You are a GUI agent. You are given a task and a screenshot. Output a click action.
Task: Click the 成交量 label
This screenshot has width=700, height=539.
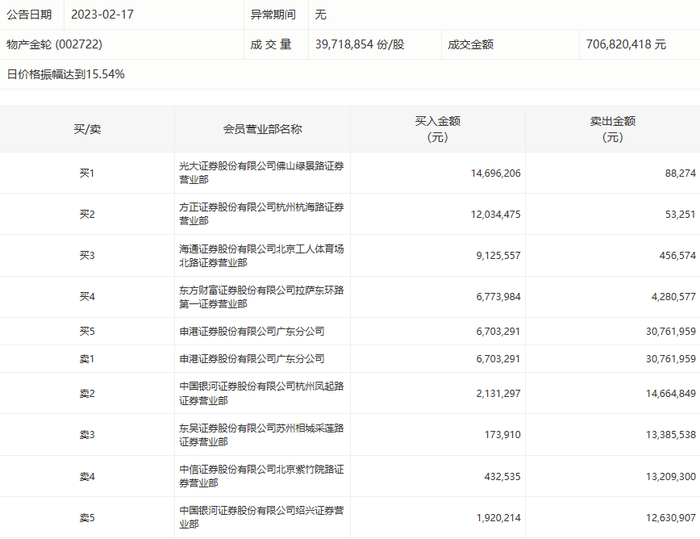(271, 44)
